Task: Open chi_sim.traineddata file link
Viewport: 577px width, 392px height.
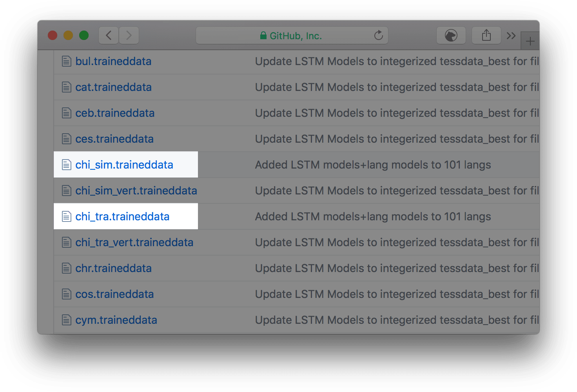Action: pyautogui.click(x=124, y=165)
